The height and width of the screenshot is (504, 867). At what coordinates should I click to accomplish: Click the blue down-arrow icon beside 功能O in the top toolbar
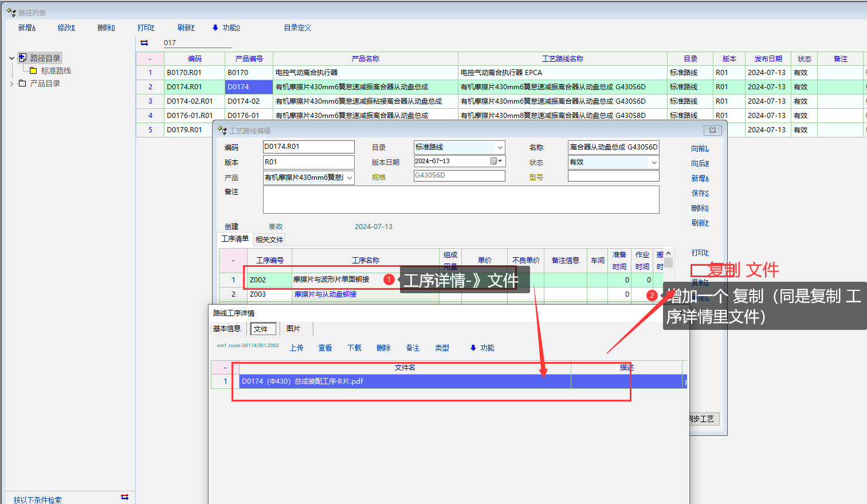[x=215, y=27]
